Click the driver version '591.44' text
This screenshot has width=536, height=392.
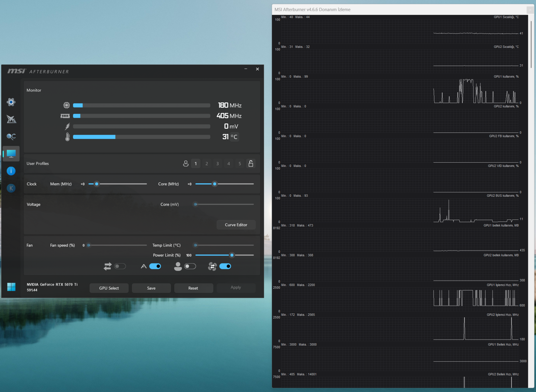(x=32, y=290)
